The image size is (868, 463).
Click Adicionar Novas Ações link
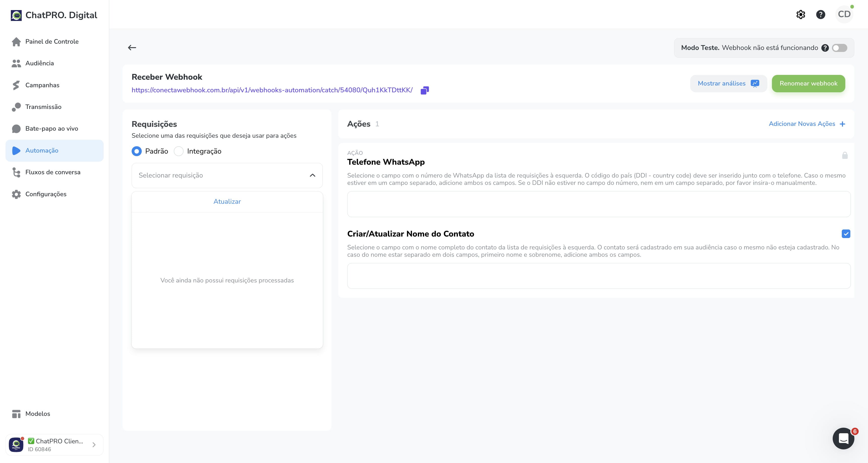[x=802, y=124]
